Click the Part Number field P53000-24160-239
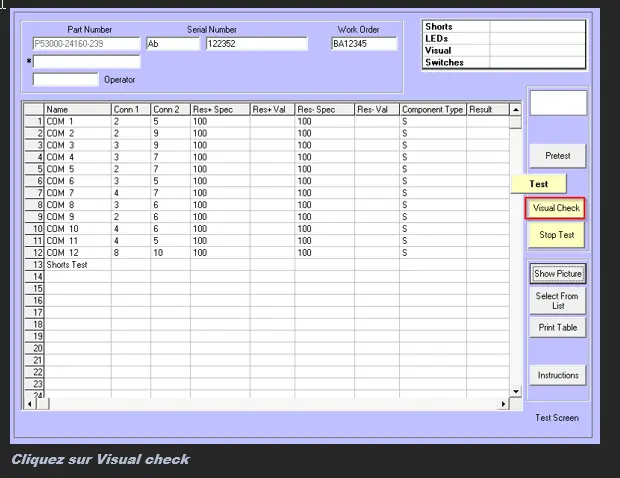Image resolution: width=620 pixels, height=478 pixels. (86, 43)
